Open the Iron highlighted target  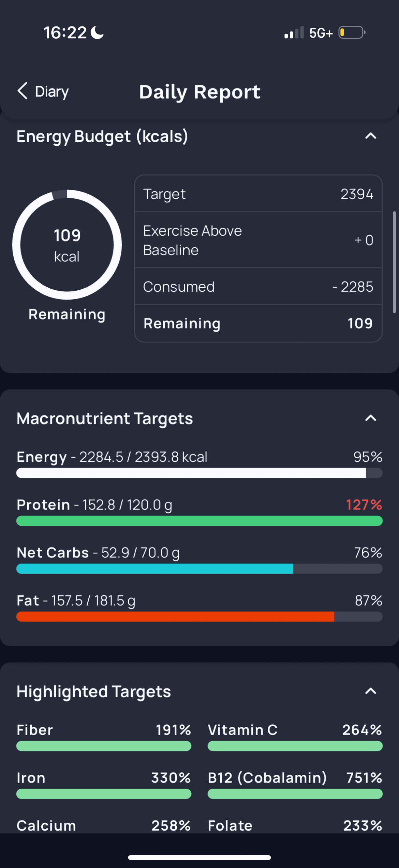(x=104, y=785)
